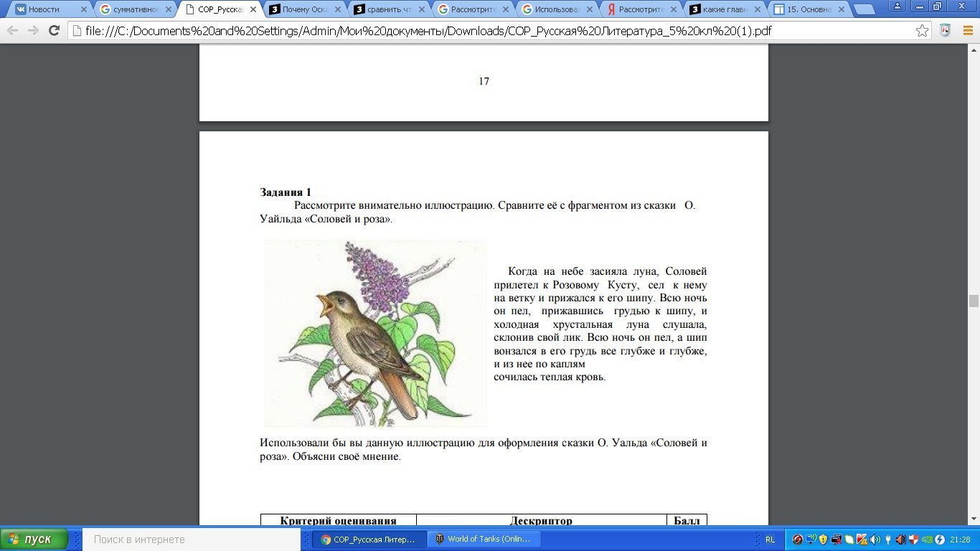Open the wireless network tray icon

tap(810, 540)
